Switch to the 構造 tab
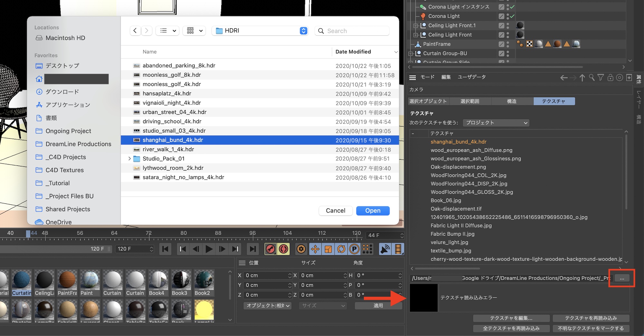 (x=512, y=101)
